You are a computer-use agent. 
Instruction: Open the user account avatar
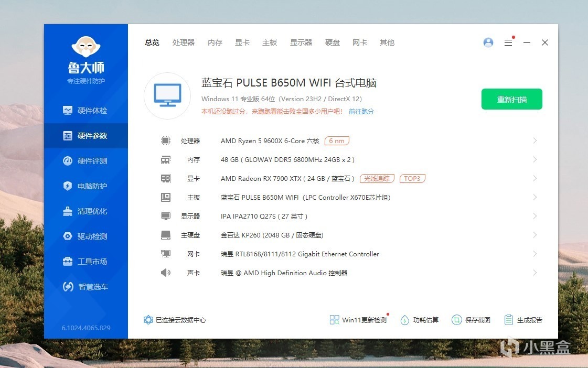[488, 42]
